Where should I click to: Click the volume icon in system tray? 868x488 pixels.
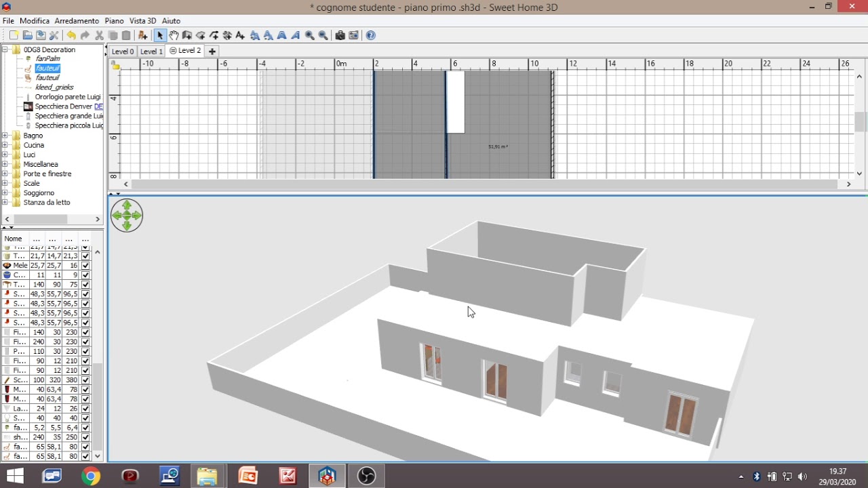pos(803,476)
